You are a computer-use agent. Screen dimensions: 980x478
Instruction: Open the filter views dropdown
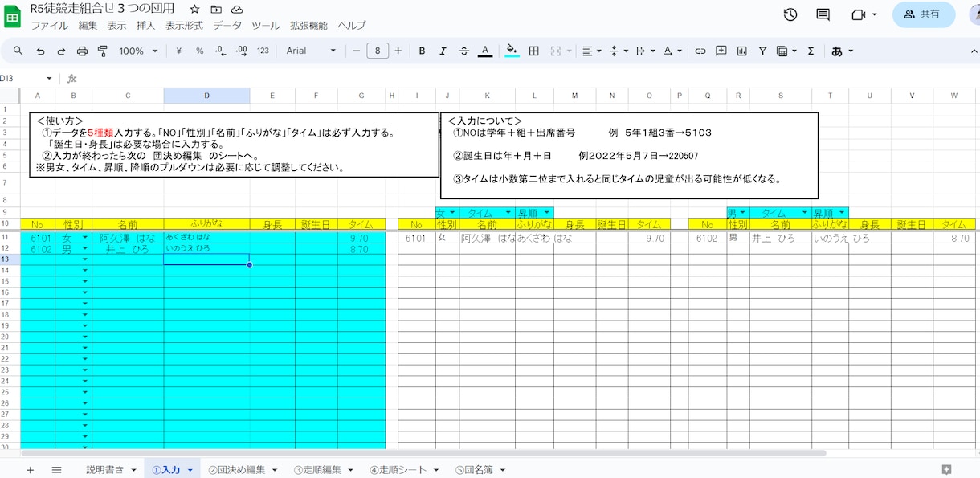click(x=786, y=51)
